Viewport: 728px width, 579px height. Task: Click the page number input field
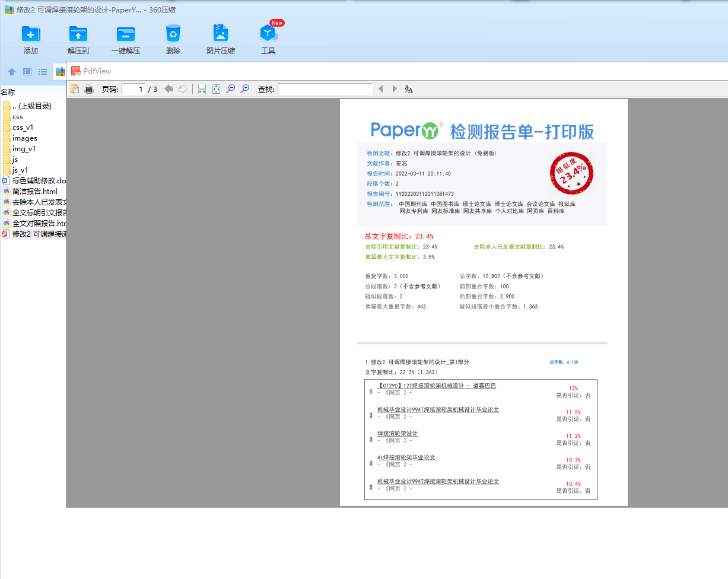[x=133, y=89]
